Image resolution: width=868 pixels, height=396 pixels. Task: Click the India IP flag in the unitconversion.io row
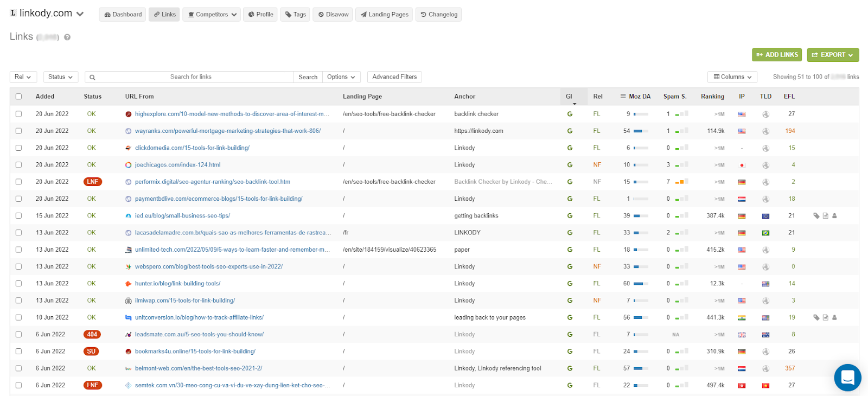[742, 318]
